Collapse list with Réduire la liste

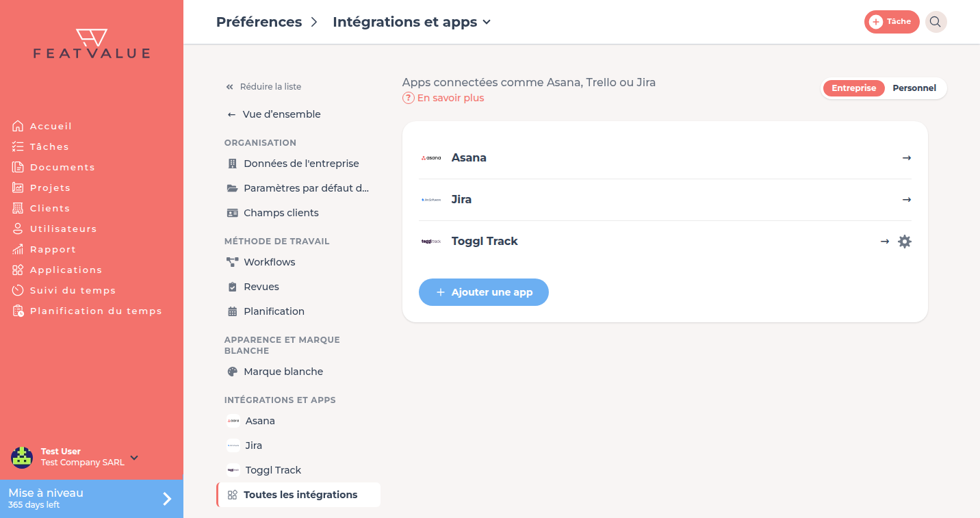coord(263,87)
